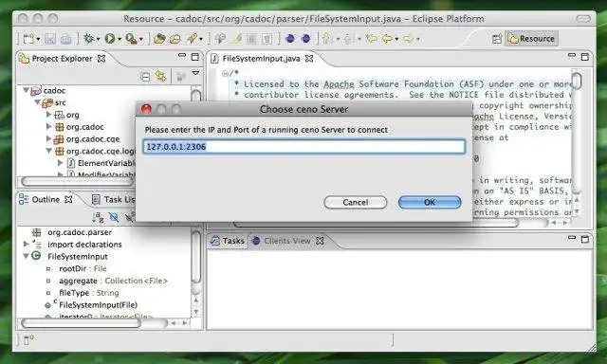The height and width of the screenshot is (364, 607).
Task: Click the green Run button icon
Action: pos(110,38)
